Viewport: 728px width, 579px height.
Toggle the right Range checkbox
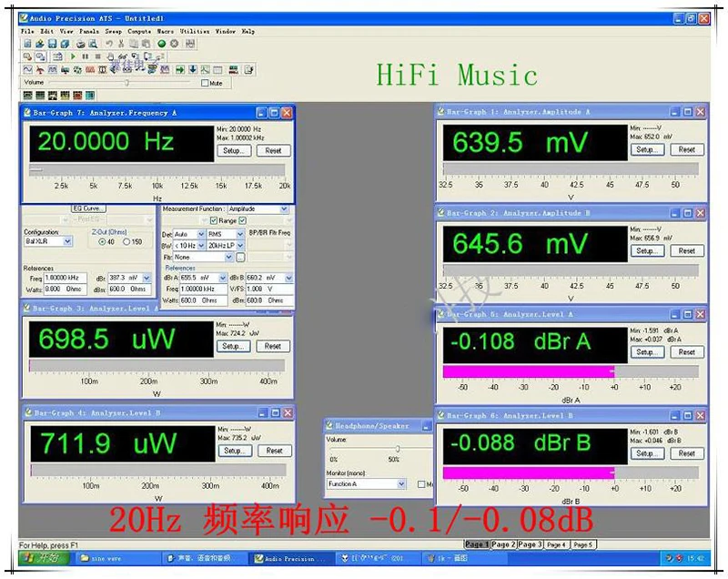[242, 220]
